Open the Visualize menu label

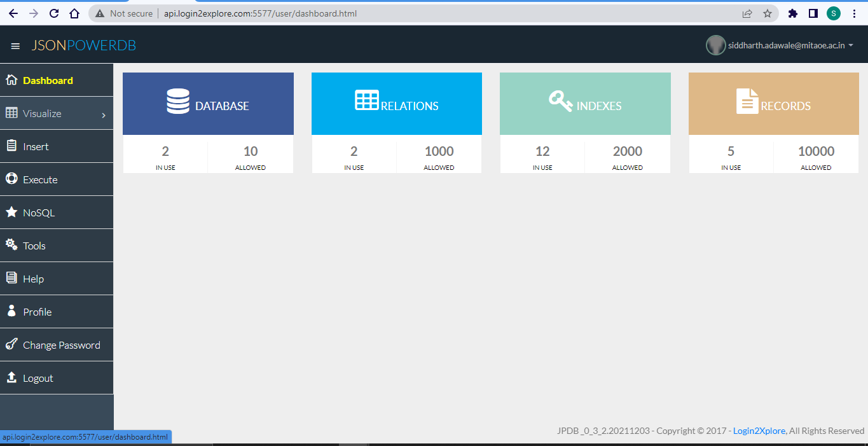click(42, 113)
